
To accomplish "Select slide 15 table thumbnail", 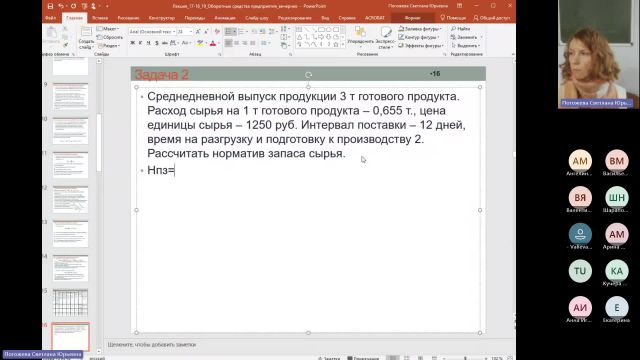I will click(70, 303).
